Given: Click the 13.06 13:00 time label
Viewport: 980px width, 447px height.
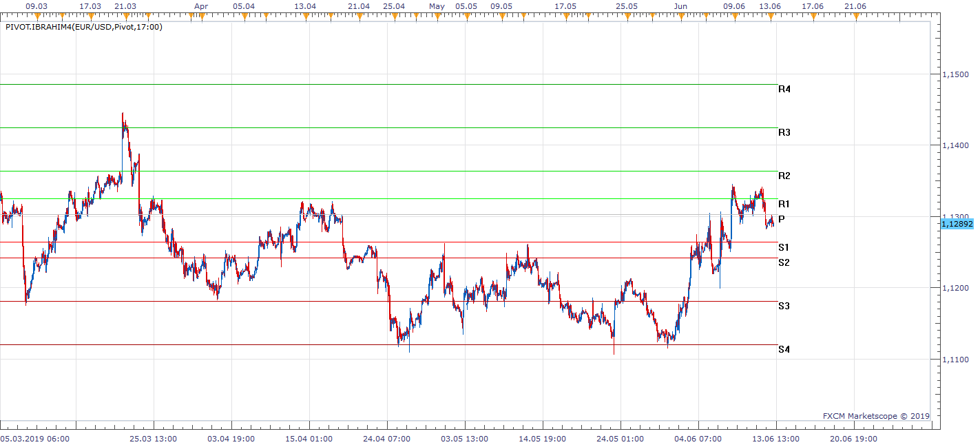Looking at the screenshot, I should 776,439.
